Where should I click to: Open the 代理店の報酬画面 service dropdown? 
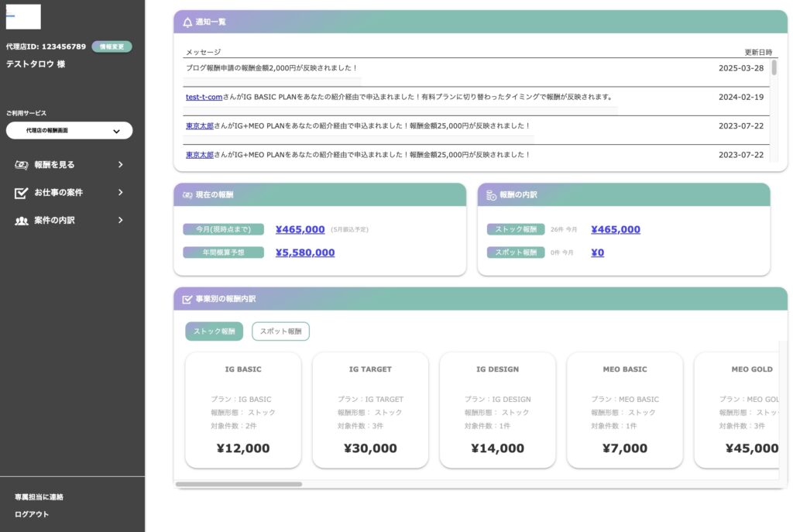tap(69, 131)
